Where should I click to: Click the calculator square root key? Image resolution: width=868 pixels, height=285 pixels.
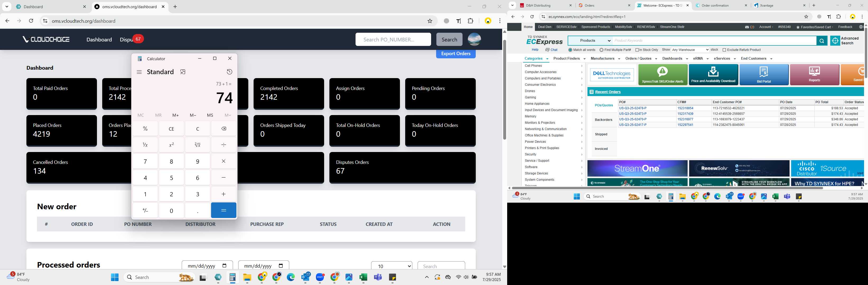tap(198, 145)
